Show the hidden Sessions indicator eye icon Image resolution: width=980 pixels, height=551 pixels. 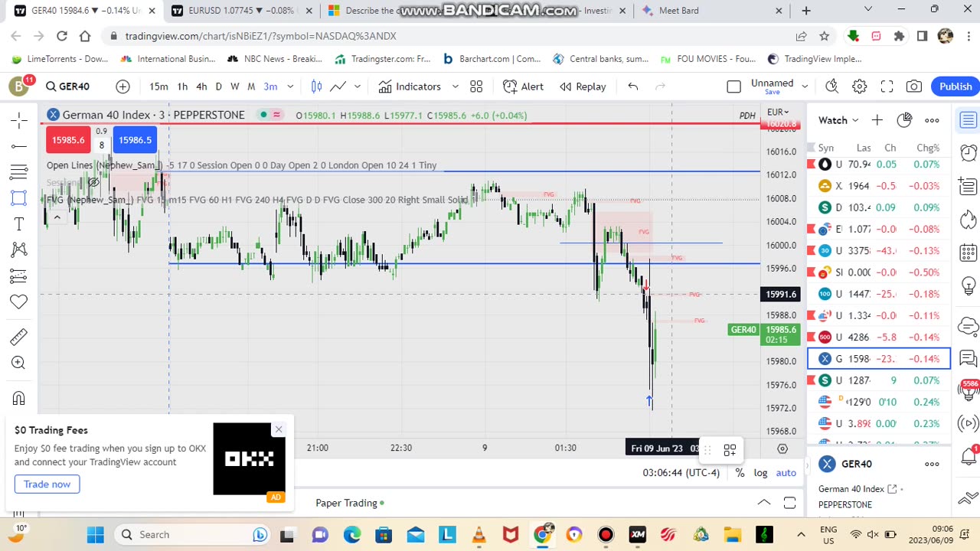93,182
